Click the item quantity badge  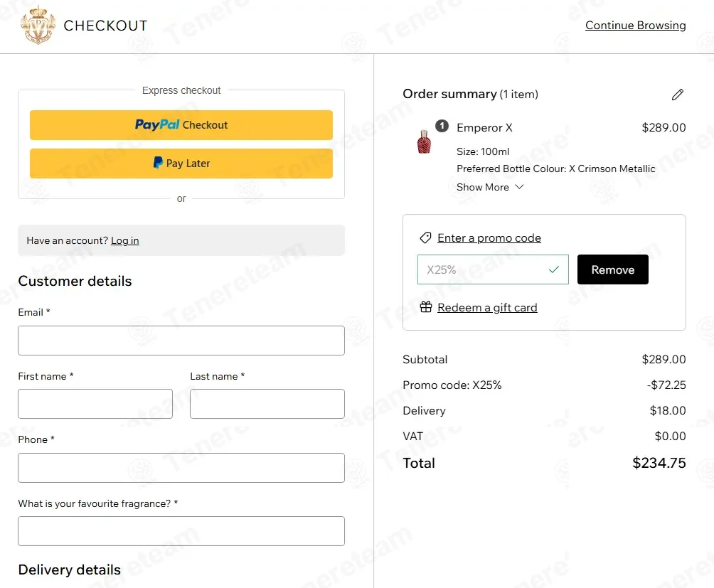[x=442, y=126]
